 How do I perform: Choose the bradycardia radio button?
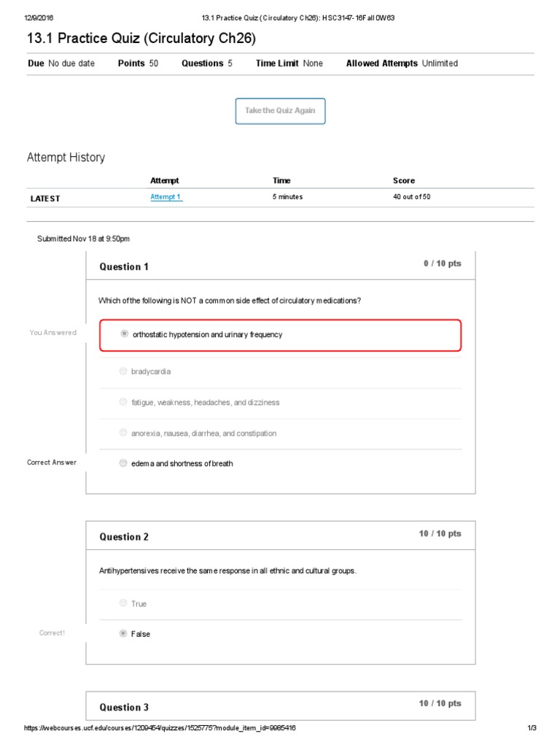coord(123,371)
